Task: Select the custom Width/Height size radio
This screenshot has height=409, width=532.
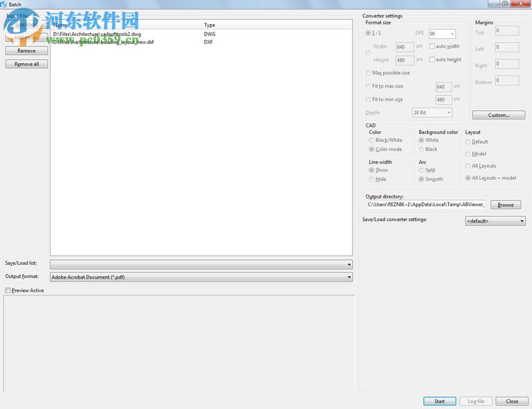Action: pos(368,53)
